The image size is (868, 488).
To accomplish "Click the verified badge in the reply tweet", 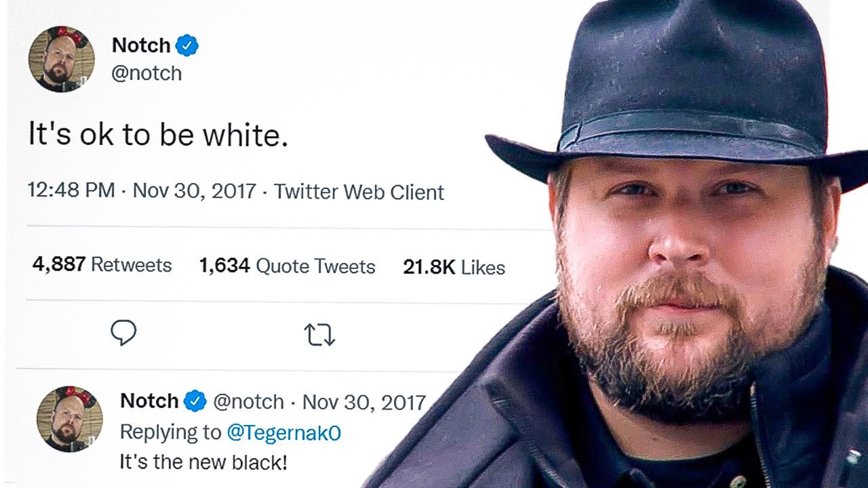I will 196,401.
